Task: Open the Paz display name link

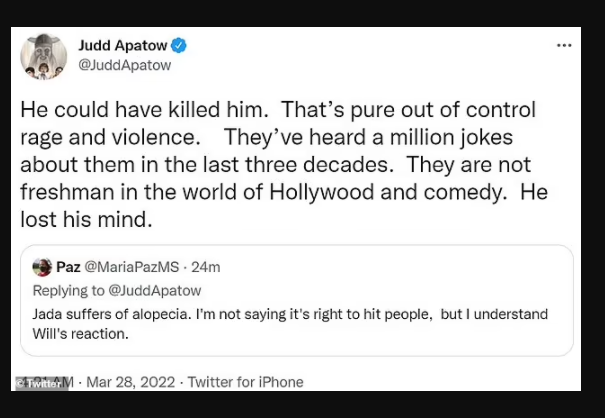Action: coord(68,267)
